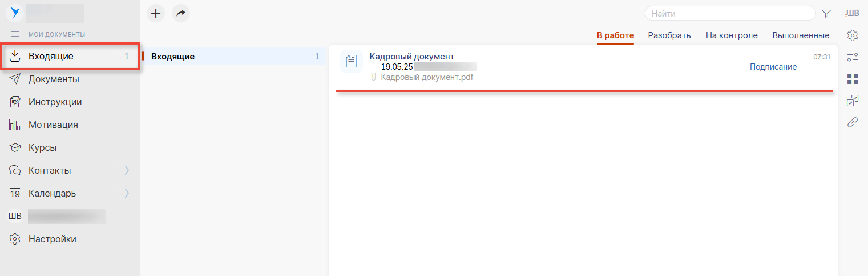Screen dimensions: 868x276
Task: Click the sliders icon on right panel
Action: 853,57
